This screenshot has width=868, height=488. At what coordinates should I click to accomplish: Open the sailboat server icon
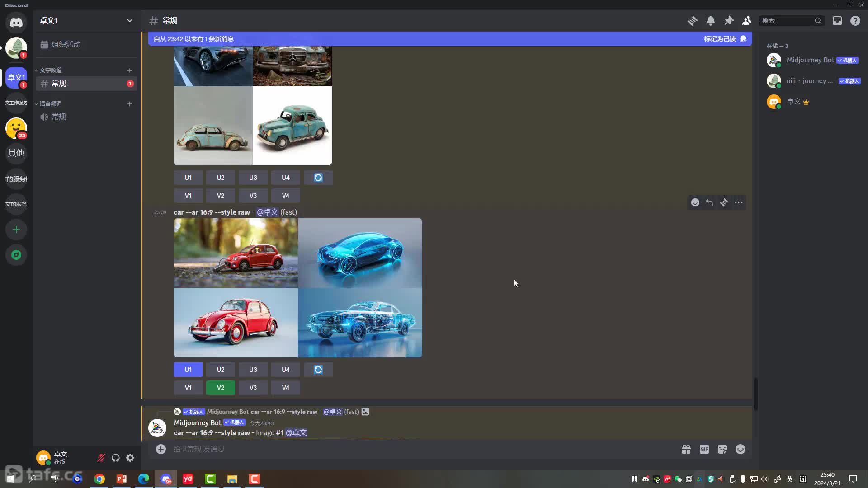(16, 47)
